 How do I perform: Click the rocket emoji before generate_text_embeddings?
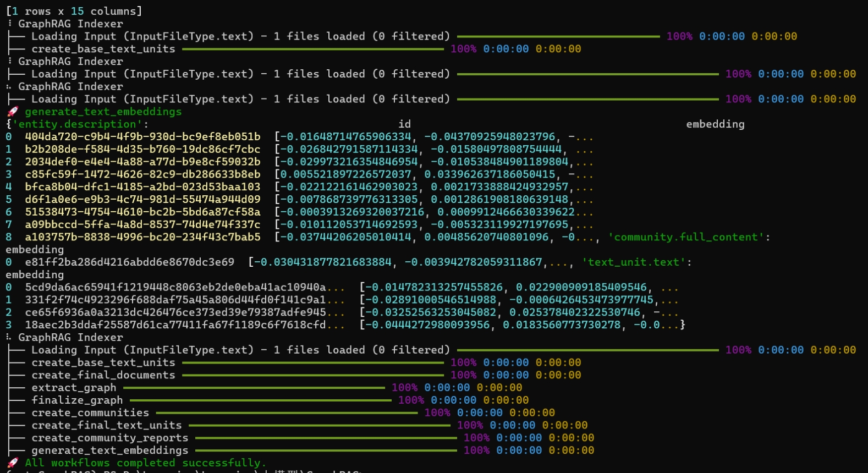coord(13,112)
